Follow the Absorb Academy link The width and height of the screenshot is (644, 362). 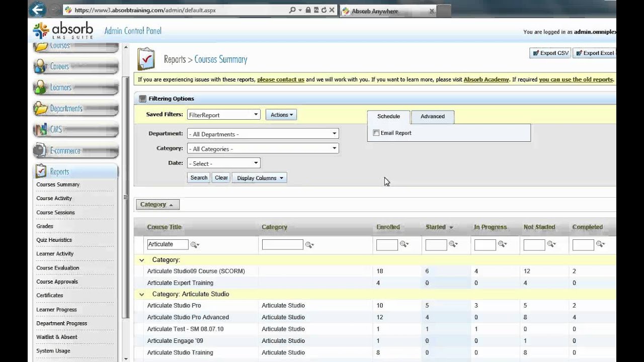(486, 79)
